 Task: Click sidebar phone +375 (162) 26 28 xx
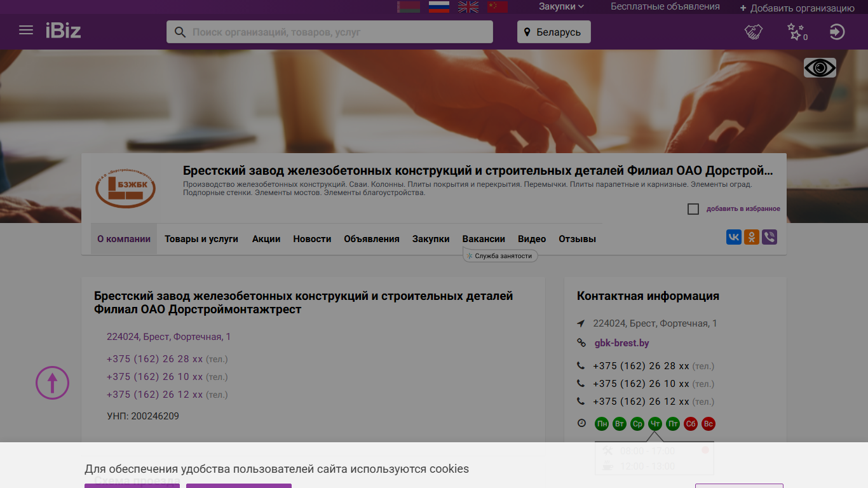click(x=641, y=366)
